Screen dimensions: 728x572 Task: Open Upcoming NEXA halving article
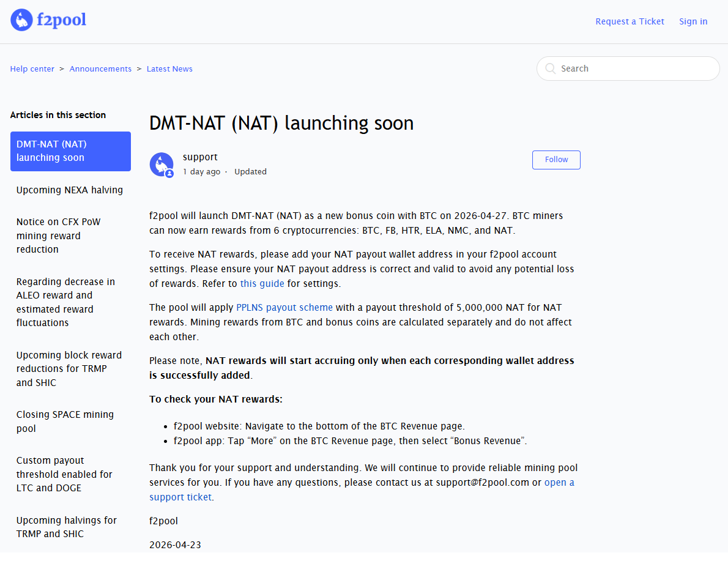pos(70,190)
